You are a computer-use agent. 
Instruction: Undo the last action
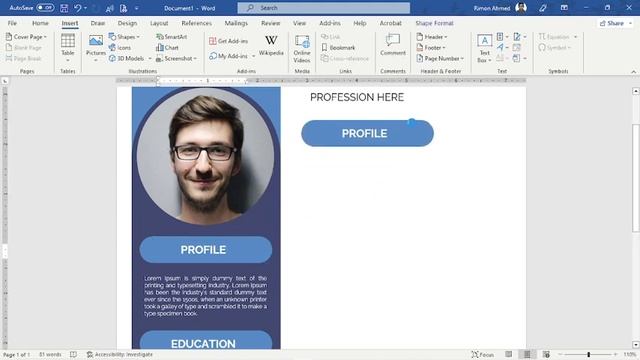tap(77, 8)
